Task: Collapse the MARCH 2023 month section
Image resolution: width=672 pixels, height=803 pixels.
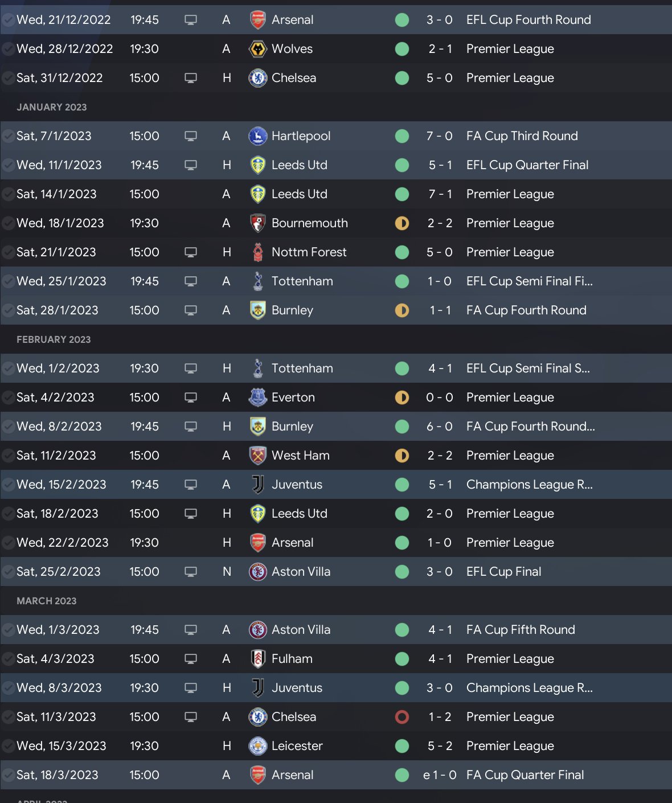Action: tap(47, 601)
